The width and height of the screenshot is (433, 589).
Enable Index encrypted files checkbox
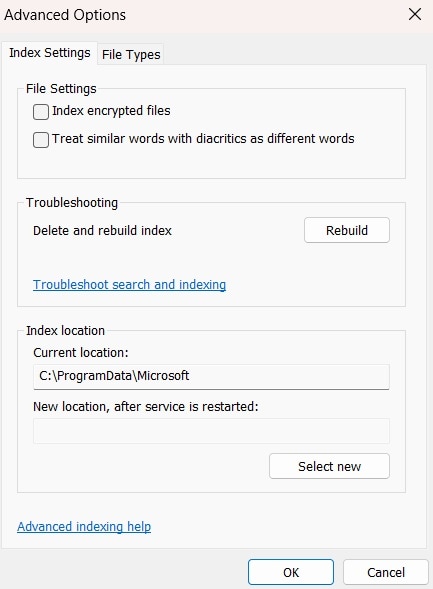[41, 112]
